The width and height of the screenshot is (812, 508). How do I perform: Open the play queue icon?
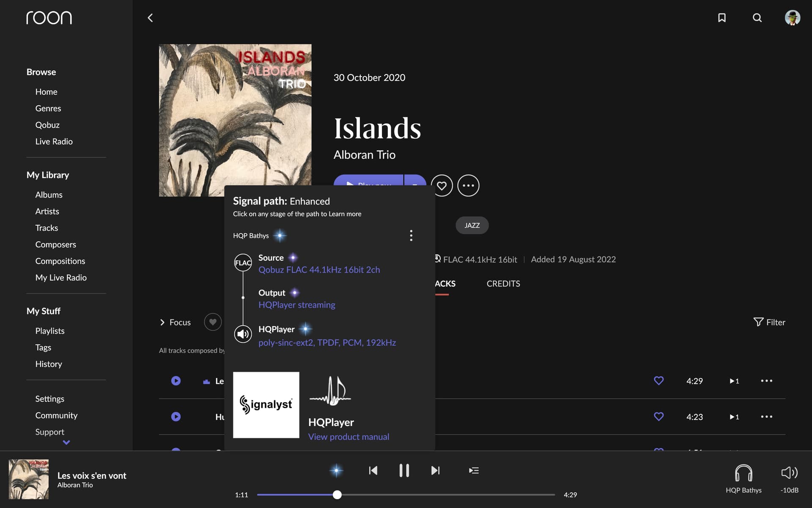point(474,470)
